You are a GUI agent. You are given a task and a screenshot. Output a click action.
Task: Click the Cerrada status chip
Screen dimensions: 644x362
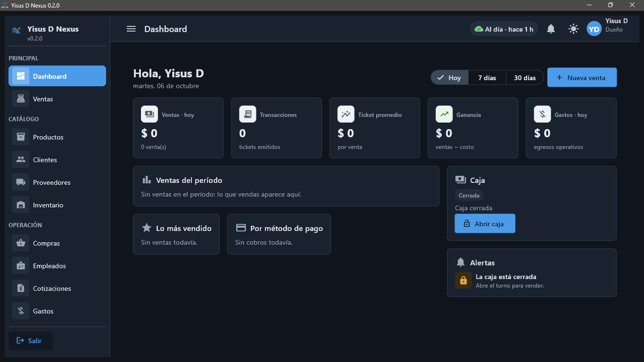tap(469, 195)
